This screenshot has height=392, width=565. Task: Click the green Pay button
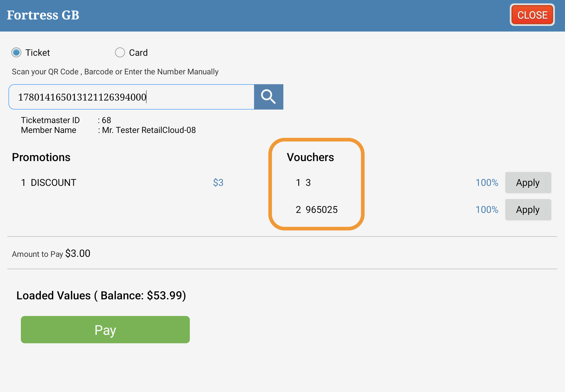pos(105,329)
